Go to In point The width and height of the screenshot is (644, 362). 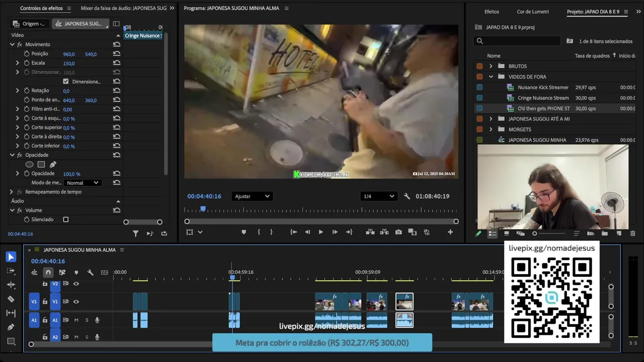(294, 232)
